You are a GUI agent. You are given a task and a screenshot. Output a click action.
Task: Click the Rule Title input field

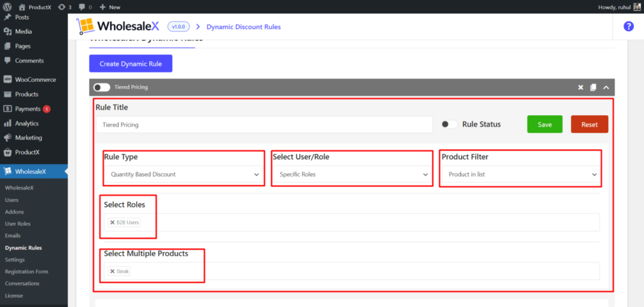pos(264,125)
